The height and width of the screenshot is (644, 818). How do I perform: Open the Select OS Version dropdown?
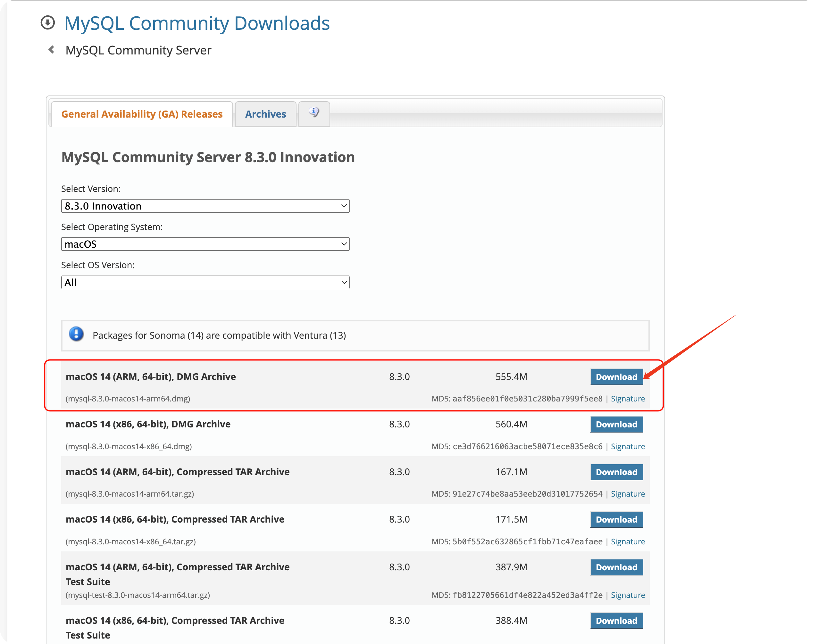coord(205,282)
